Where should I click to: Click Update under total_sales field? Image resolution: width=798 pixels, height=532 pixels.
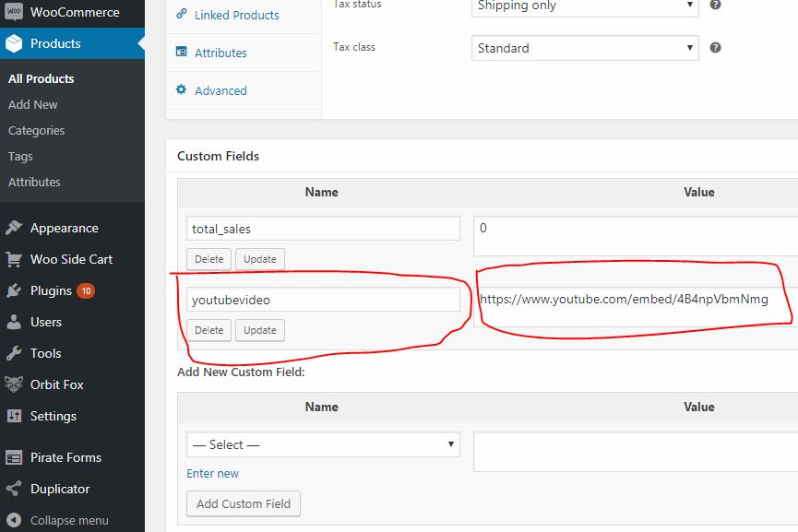tap(259, 259)
